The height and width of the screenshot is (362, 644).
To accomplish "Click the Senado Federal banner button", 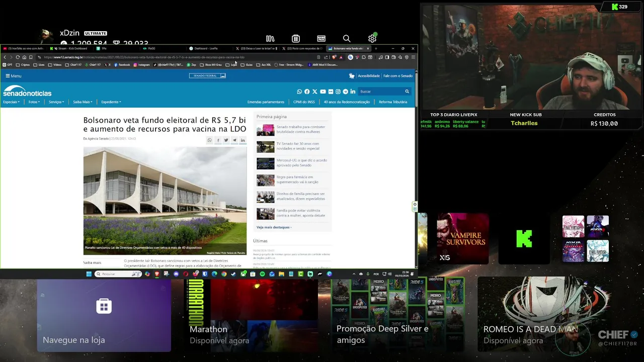I will pos(207,76).
